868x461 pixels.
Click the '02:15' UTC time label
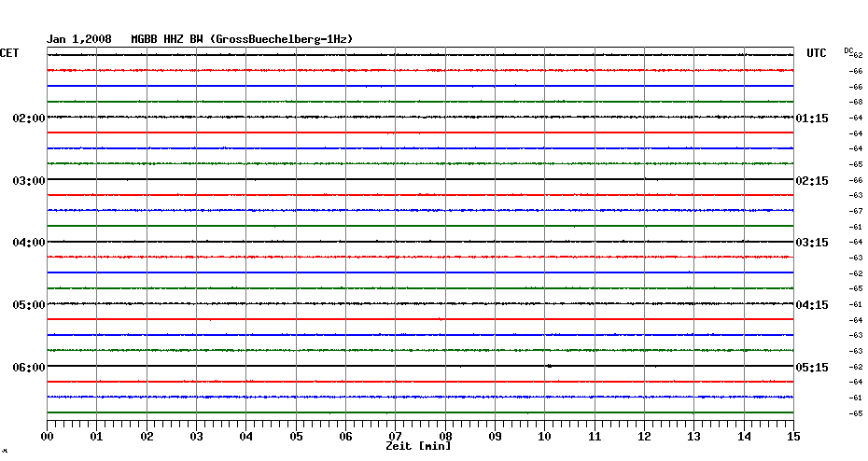click(x=812, y=181)
